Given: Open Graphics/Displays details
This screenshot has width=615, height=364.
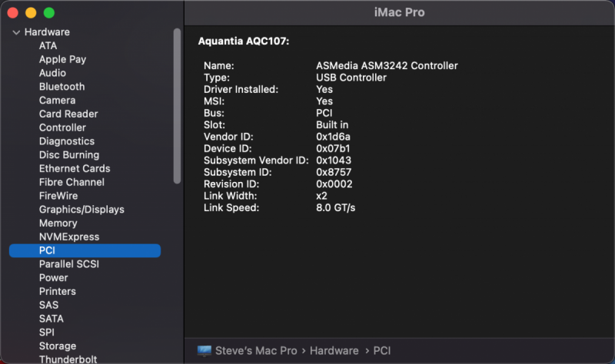Looking at the screenshot, I should pos(81,210).
